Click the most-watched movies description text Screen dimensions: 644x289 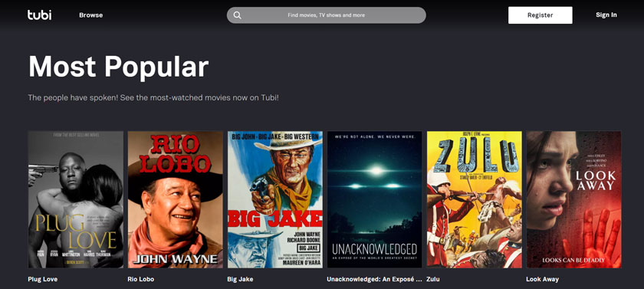point(153,98)
